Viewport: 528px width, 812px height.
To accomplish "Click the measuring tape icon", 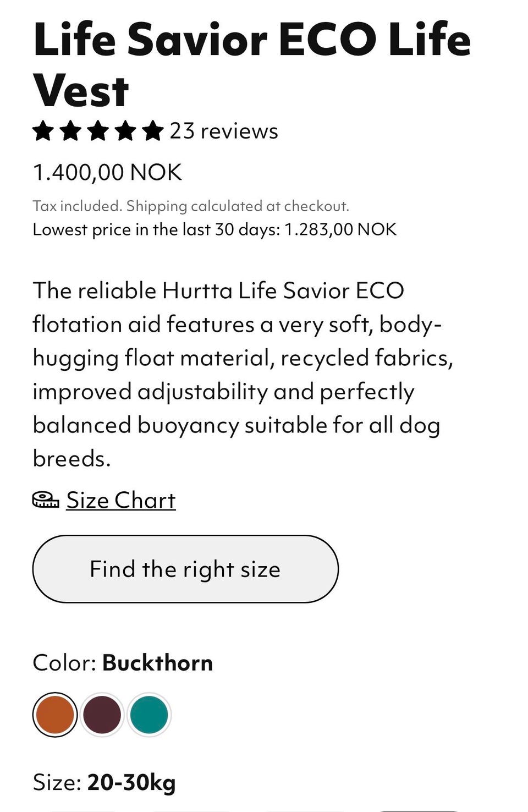I will [46, 500].
